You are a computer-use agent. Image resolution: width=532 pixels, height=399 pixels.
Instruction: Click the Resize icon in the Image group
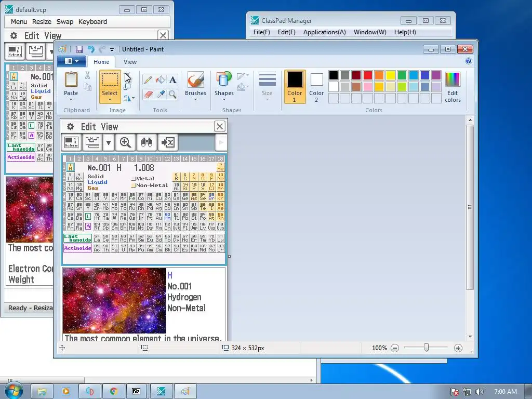127,87
